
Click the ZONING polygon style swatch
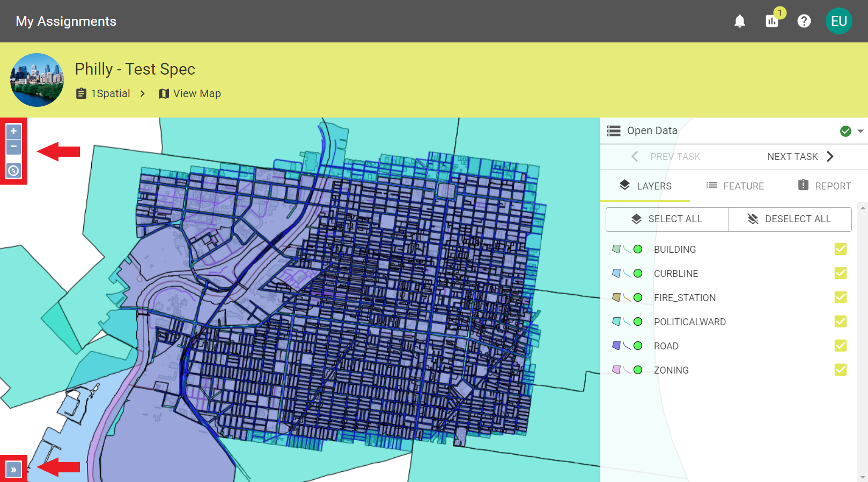[616, 370]
